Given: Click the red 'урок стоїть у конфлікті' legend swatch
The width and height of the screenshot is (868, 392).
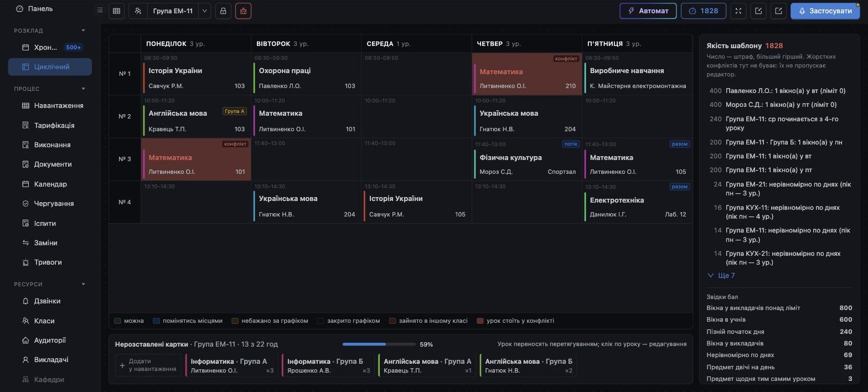Looking at the screenshot, I should coord(480,321).
